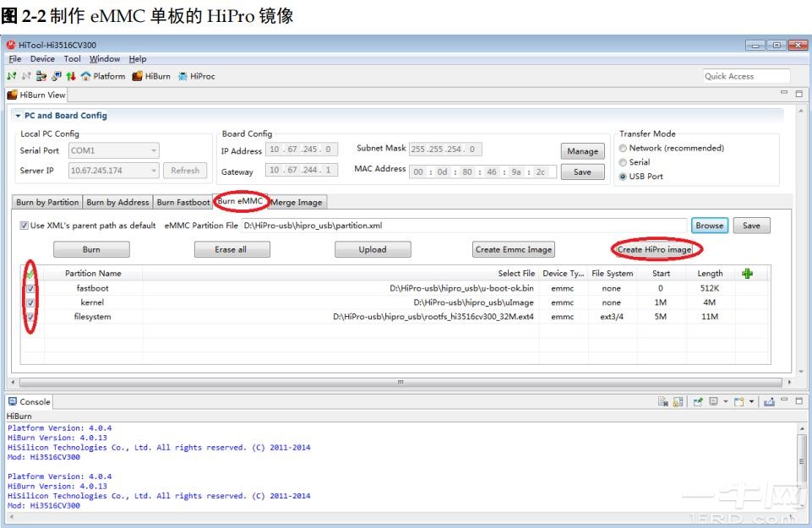Open the Device menu
Screen dimensions: 812x528
coord(42,59)
